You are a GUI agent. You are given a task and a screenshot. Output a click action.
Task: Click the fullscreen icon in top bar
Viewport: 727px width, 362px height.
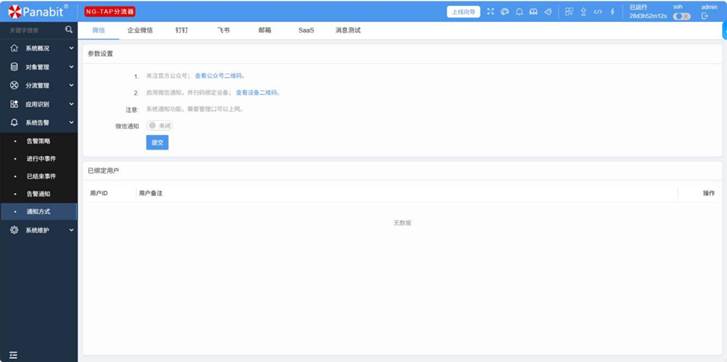click(490, 12)
